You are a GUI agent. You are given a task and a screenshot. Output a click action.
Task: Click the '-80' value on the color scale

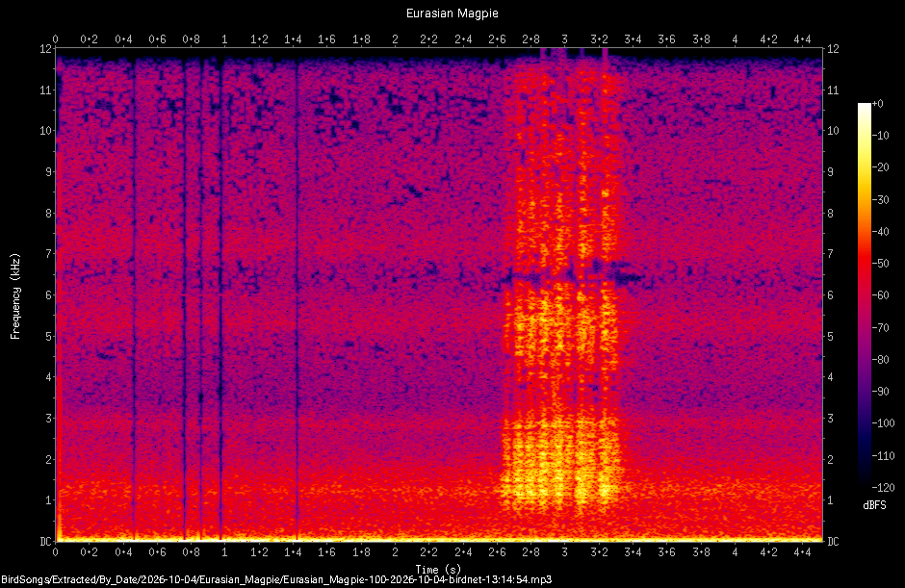pos(880,360)
